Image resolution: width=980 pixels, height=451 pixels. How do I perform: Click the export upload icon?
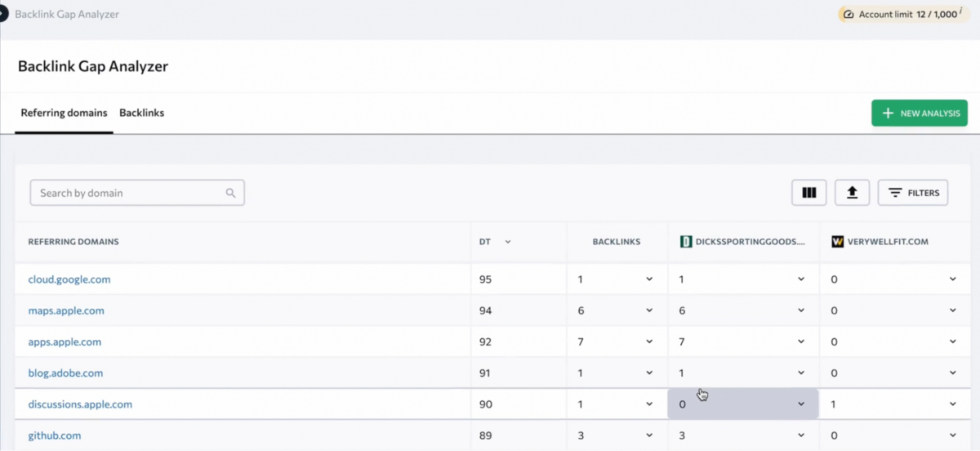coord(852,193)
